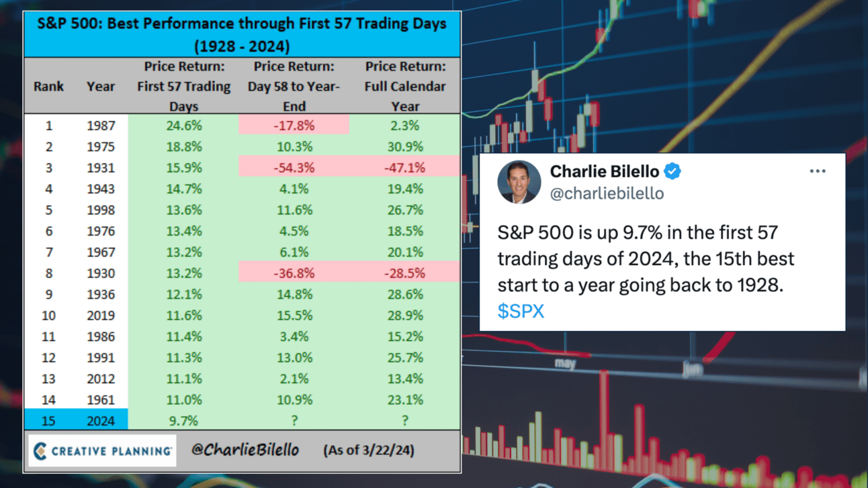The width and height of the screenshot is (868, 488).
Task: Click the Rank column header
Action: coord(48,87)
